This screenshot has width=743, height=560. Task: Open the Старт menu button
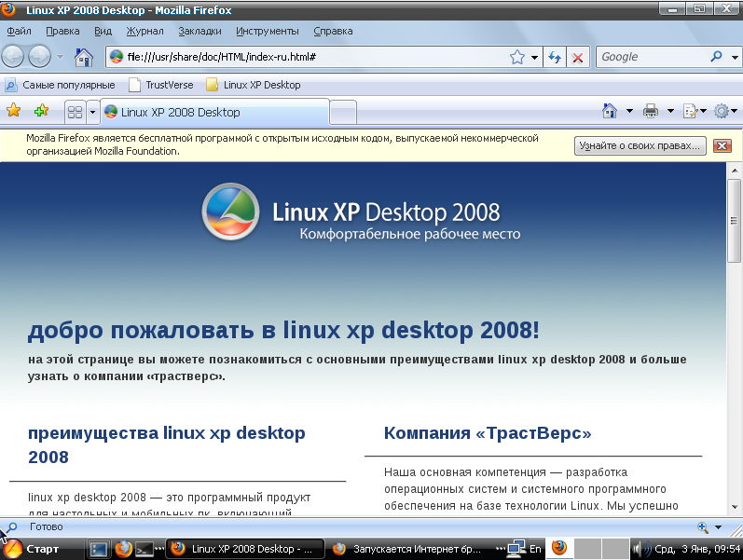coord(33,549)
